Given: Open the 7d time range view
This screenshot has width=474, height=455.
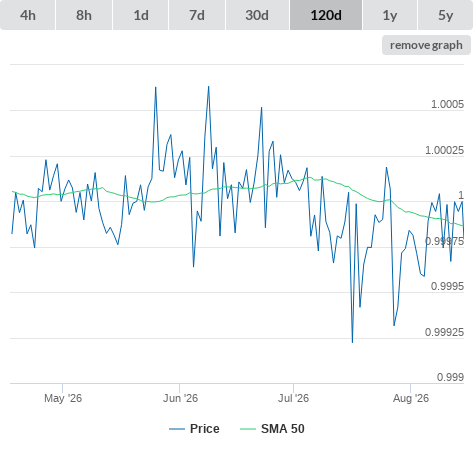Looking at the screenshot, I should coord(197,15).
